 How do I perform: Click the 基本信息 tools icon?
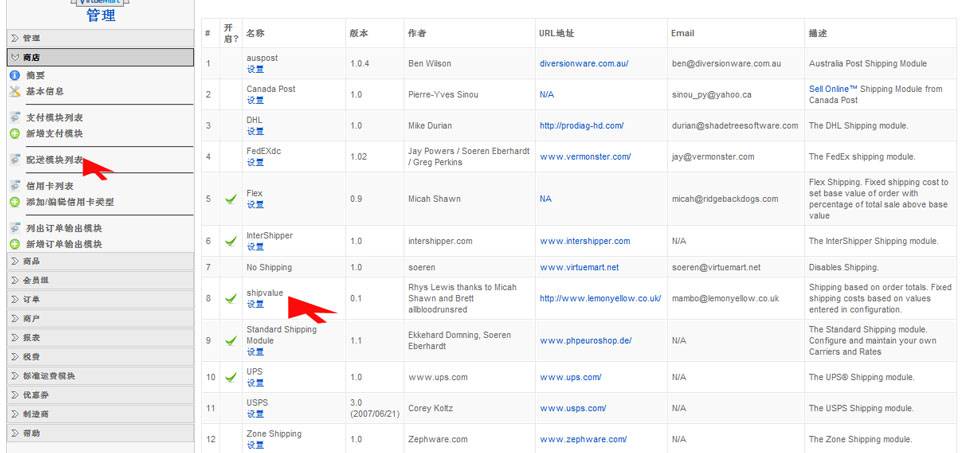click(15, 91)
